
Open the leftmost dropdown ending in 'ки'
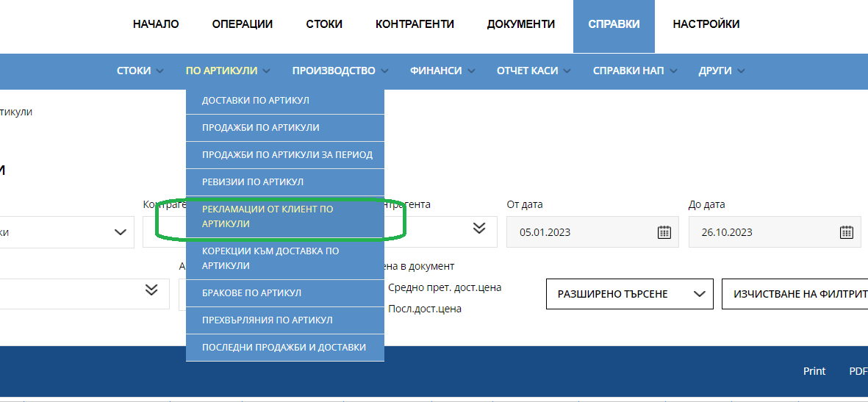(x=67, y=232)
